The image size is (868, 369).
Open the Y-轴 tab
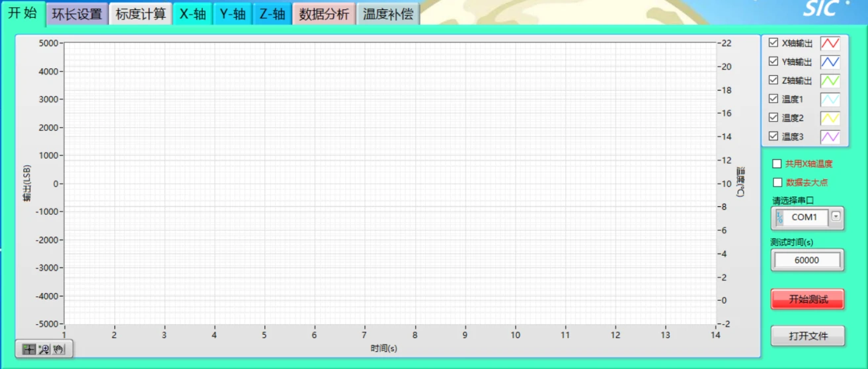click(233, 14)
